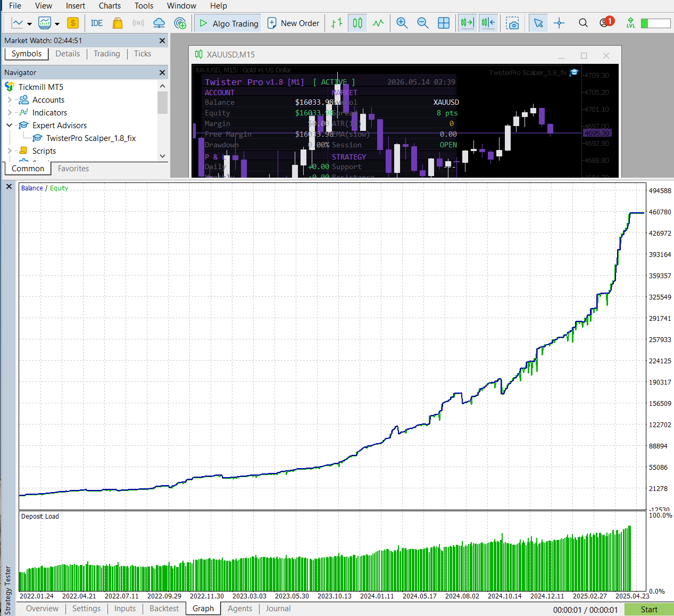Open the Insert menu
The image size is (674, 616).
[x=76, y=6]
